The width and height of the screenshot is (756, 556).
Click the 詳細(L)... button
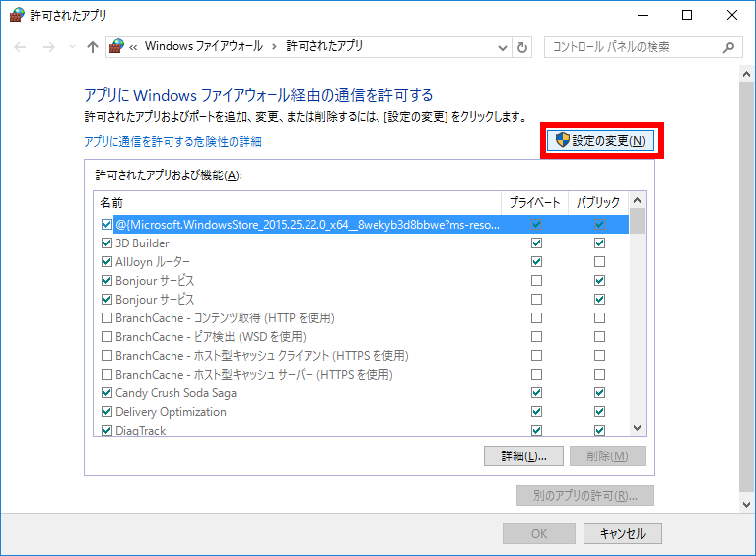click(523, 456)
